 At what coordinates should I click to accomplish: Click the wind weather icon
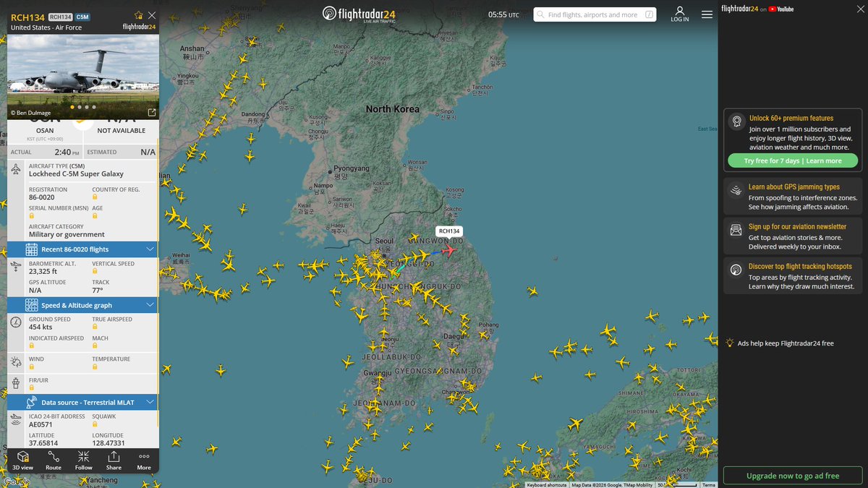[16, 362]
